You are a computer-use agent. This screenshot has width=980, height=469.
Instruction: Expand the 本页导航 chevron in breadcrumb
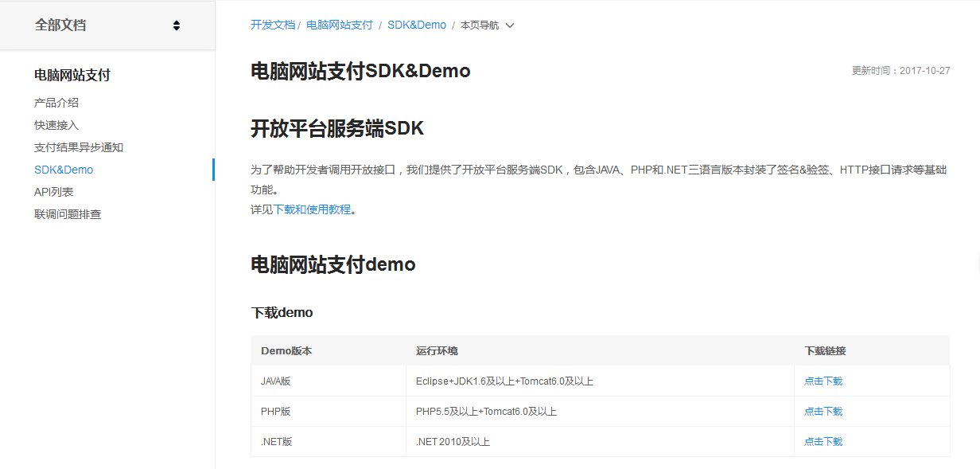tap(510, 25)
